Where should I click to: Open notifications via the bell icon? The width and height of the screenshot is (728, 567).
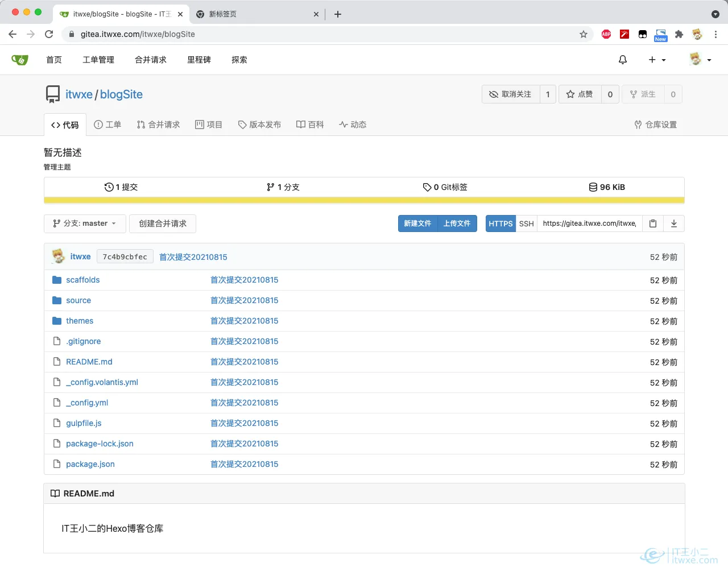623,59
